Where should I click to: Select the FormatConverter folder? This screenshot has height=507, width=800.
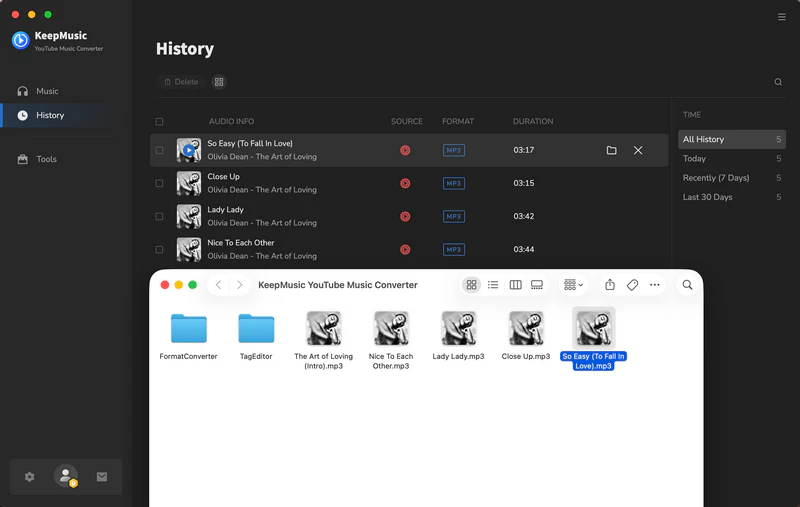tap(188, 337)
